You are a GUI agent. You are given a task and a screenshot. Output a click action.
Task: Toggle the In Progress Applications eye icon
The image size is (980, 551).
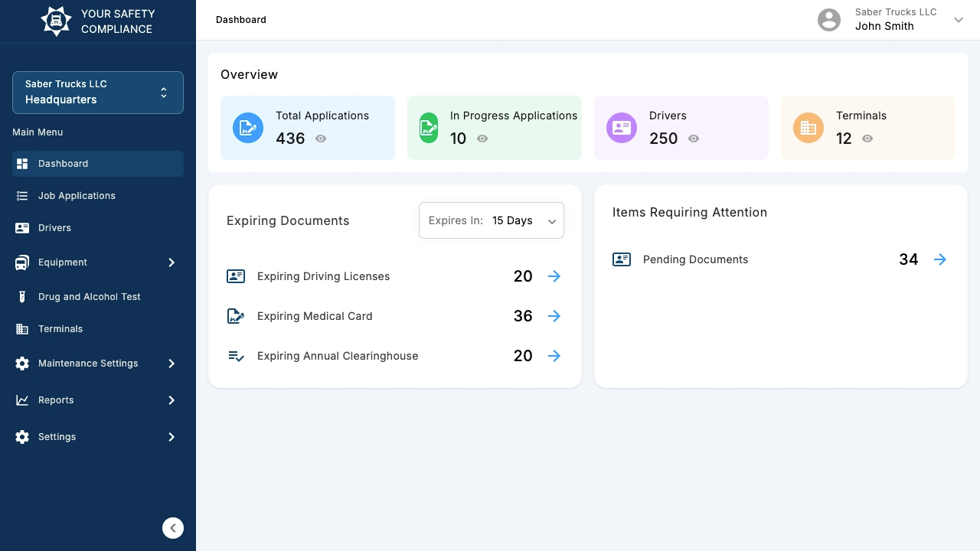click(482, 139)
